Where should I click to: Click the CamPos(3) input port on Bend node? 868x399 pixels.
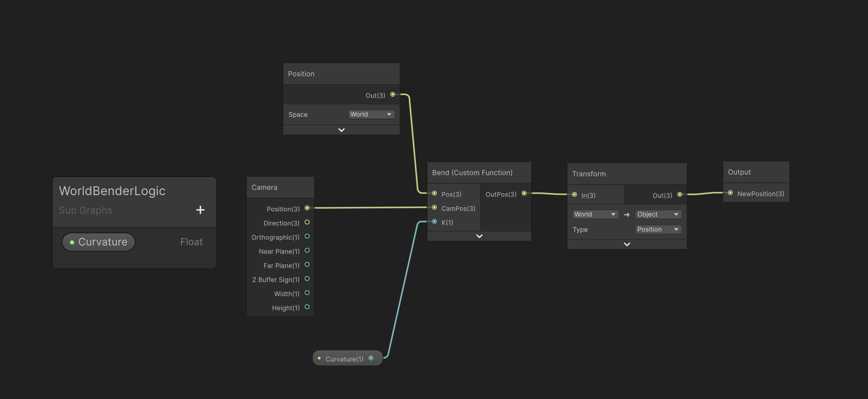coord(434,207)
